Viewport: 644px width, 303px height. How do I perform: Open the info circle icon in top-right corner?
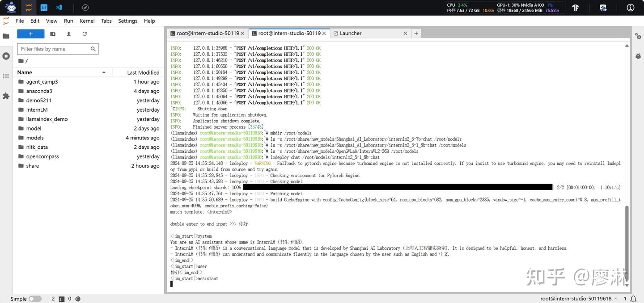[x=631, y=8]
